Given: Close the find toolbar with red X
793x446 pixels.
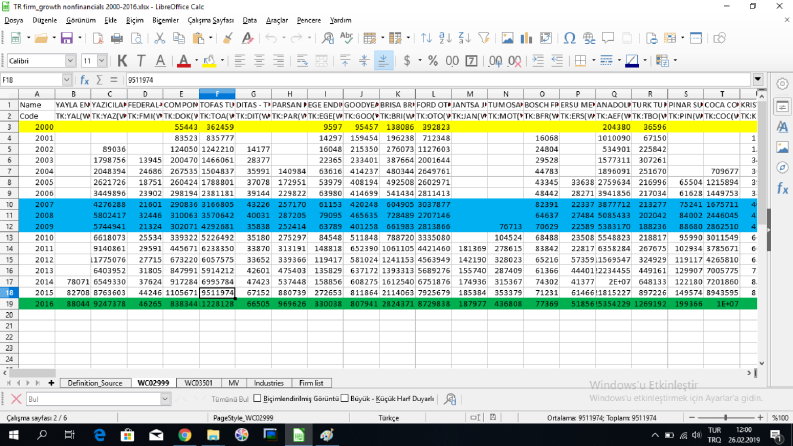Looking at the screenshot, I should click(x=16, y=399).
